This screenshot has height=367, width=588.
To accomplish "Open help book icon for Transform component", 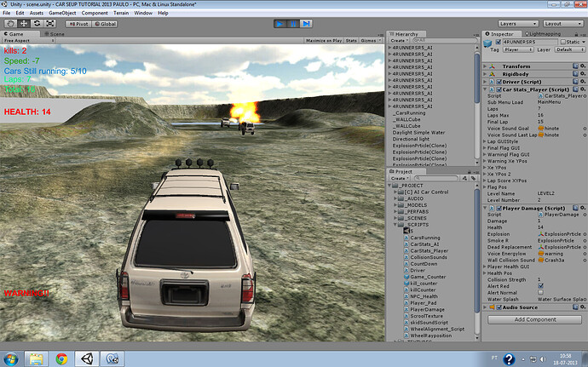I will pos(575,66).
